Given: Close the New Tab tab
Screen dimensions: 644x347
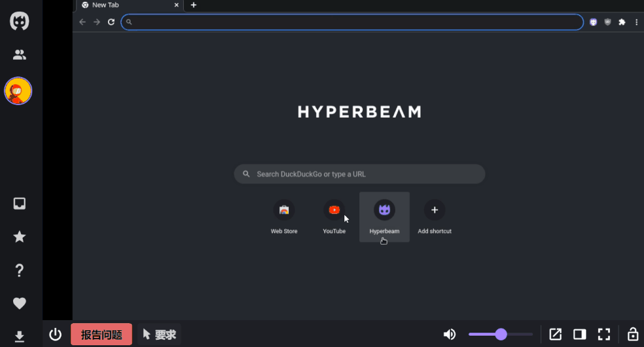Looking at the screenshot, I should coord(176,5).
